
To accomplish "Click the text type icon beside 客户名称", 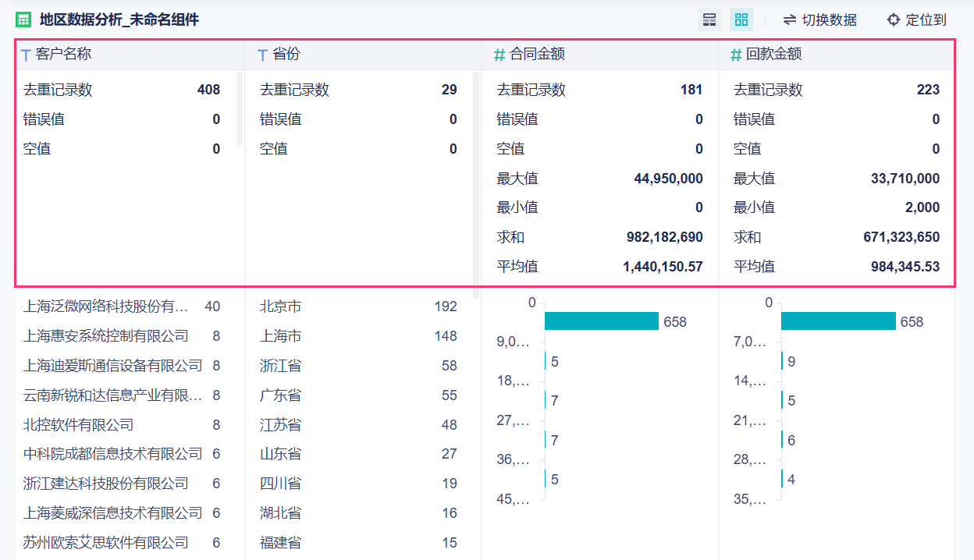I will pos(27,55).
